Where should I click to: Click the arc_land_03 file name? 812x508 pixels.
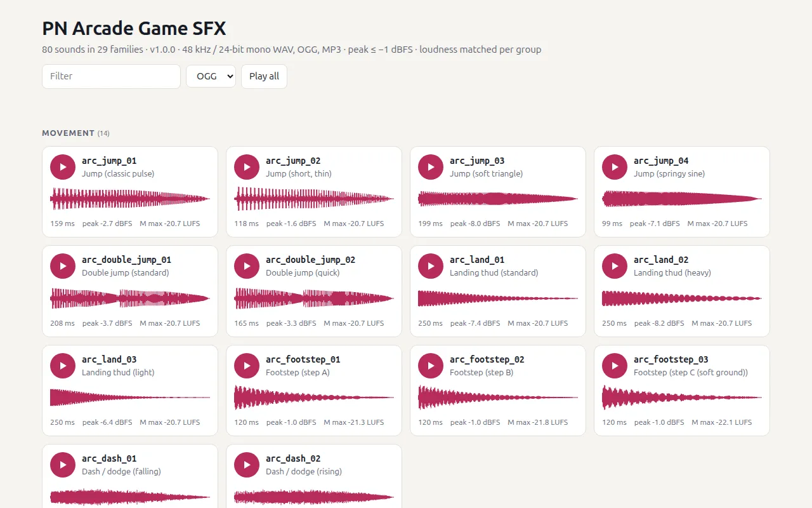click(109, 359)
